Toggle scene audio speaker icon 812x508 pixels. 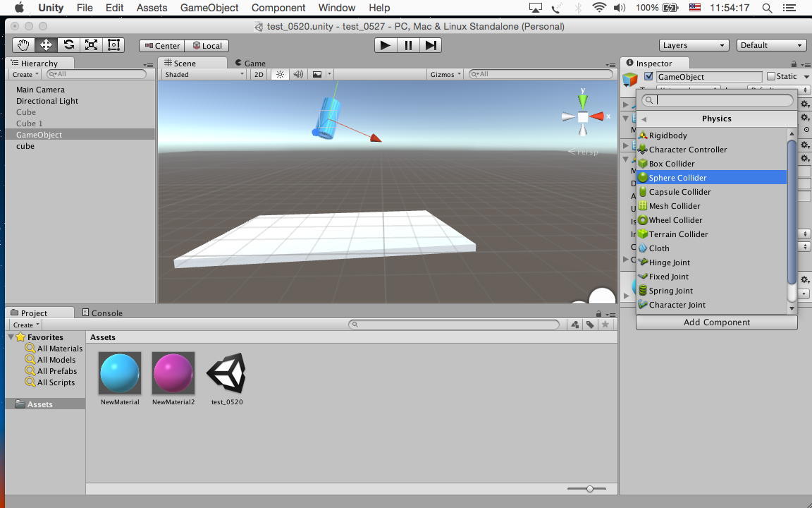click(298, 74)
